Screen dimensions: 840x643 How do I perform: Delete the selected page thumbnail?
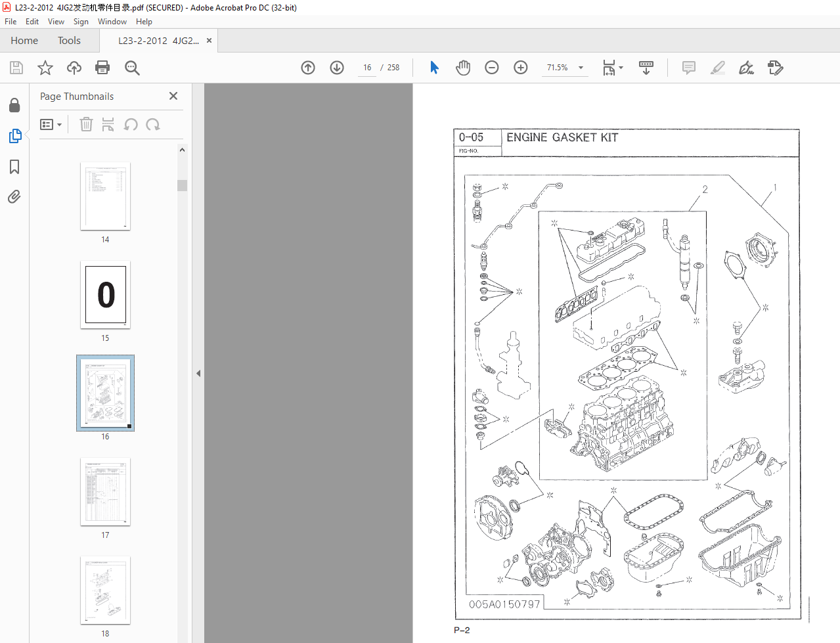coord(86,124)
